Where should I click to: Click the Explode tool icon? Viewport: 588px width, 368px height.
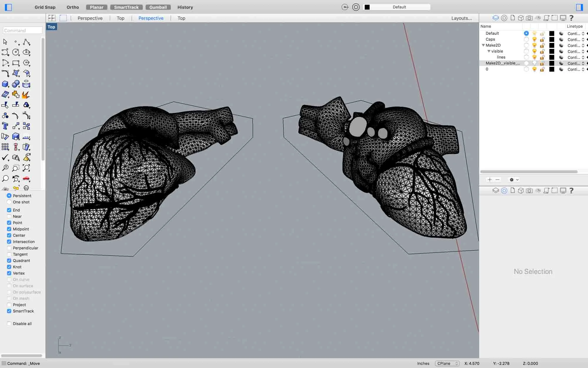click(26, 95)
